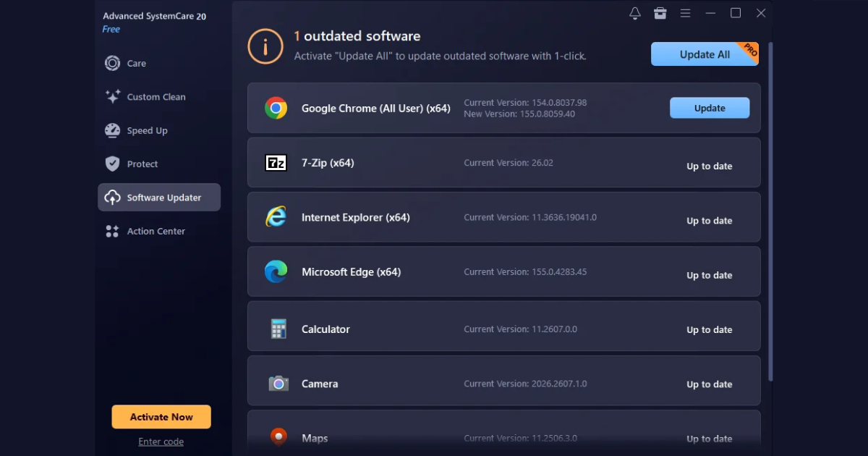Click the Care sidebar icon
This screenshot has height=456, width=868.
pyautogui.click(x=112, y=64)
